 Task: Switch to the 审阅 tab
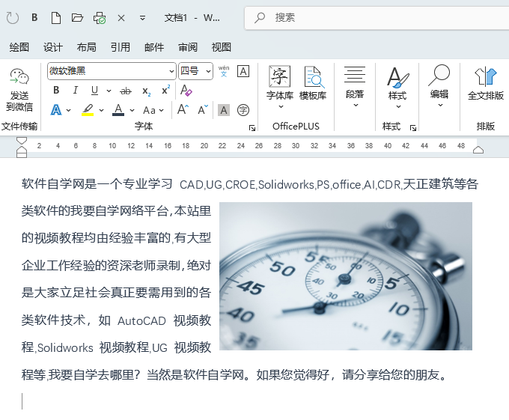pyautogui.click(x=188, y=47)
